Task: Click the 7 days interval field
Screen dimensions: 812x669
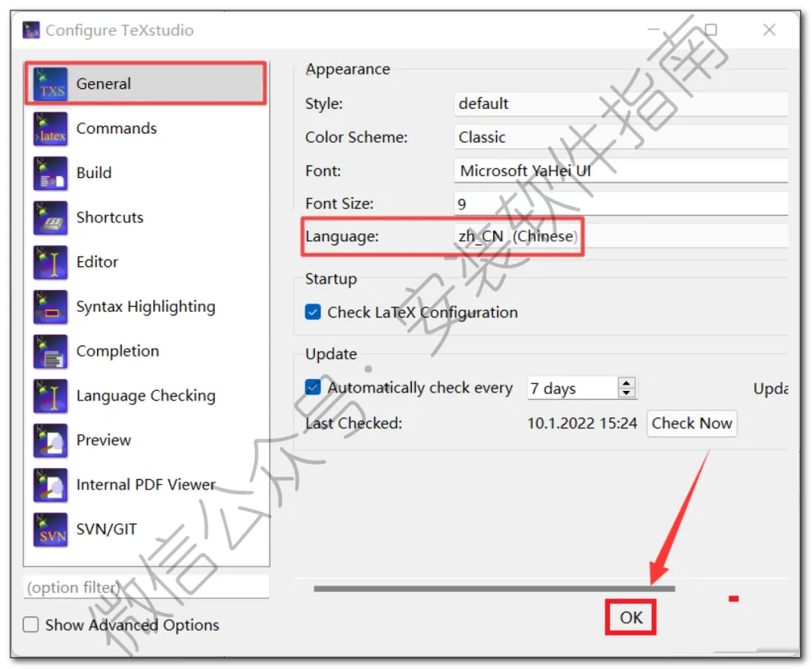Action: click(572, 388)
